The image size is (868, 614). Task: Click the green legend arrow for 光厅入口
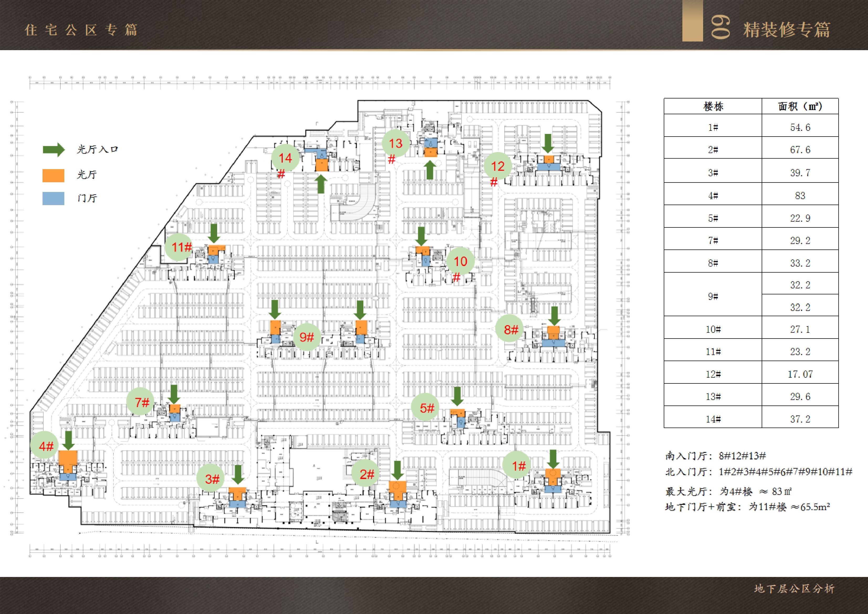(54, 150)
